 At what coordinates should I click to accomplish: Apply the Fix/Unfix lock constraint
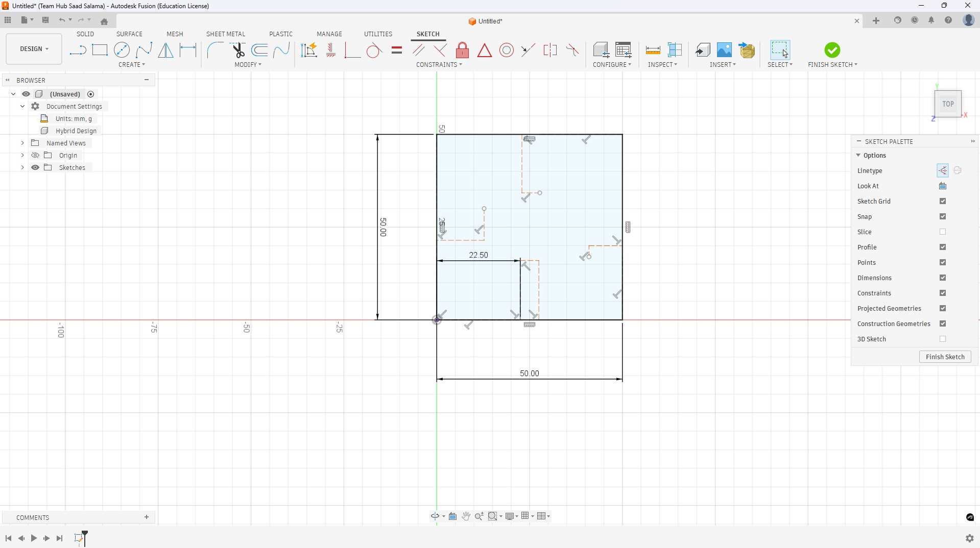[462, 50]
